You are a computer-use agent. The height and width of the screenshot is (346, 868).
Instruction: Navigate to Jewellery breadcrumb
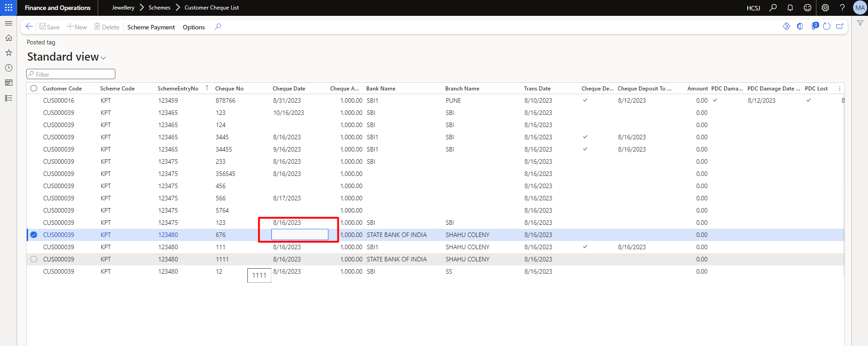123,8
